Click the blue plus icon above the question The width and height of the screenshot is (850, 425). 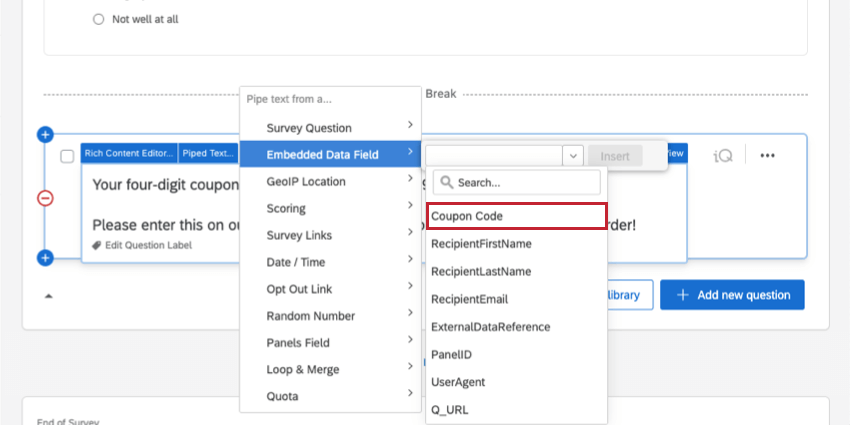tap(45, 134)
